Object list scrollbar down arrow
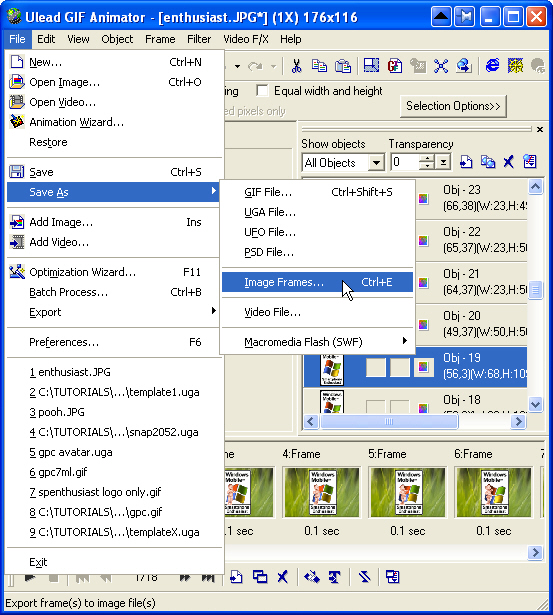The image size is (553, 615). 536,404
